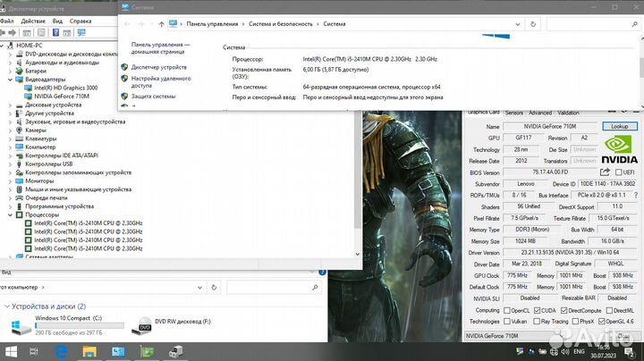Switch to the Advanced tab in GPU-Z
This screenshot has height=361, width=644.
540,113
